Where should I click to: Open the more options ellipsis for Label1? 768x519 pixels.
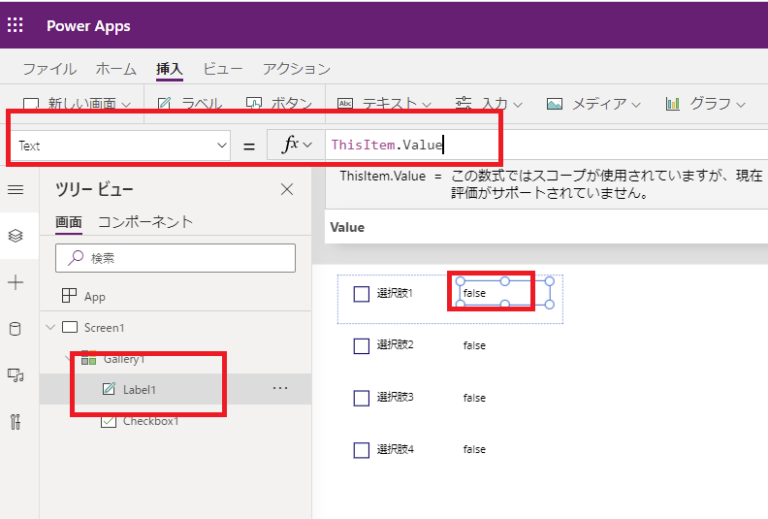(280, 388)
